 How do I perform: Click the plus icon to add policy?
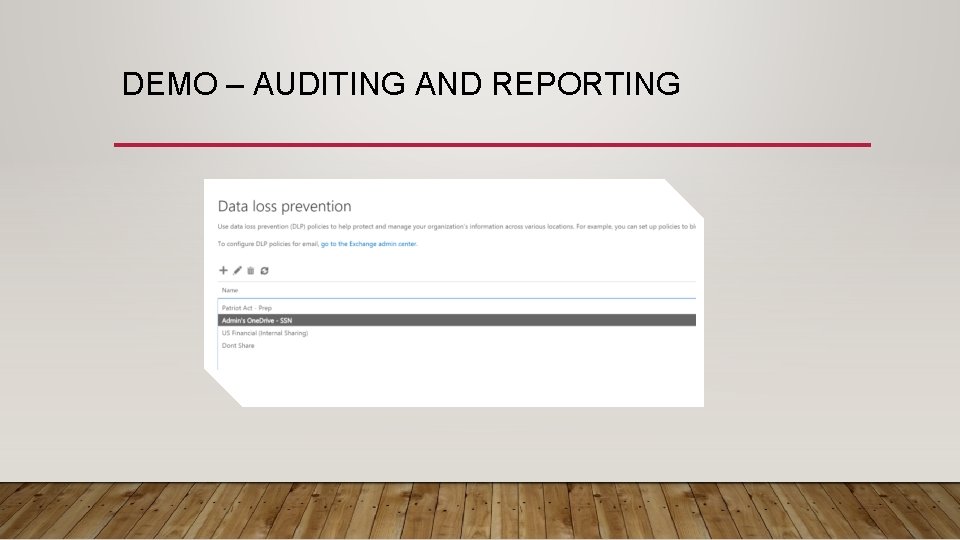(223, 270)
